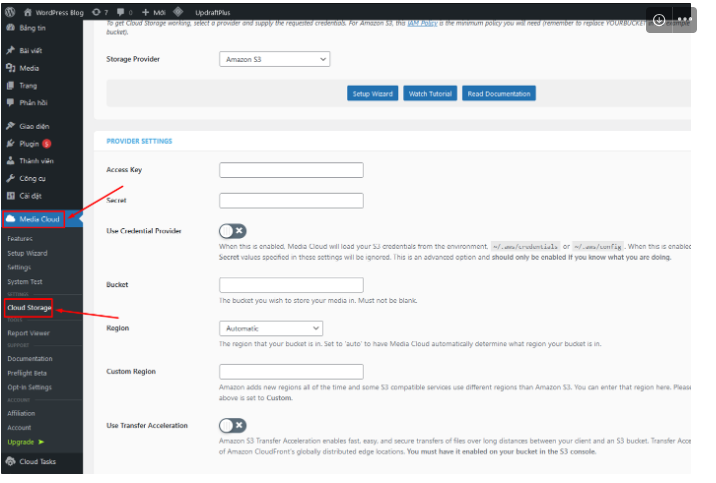Open Affiliation menu item

pos(21,414)
